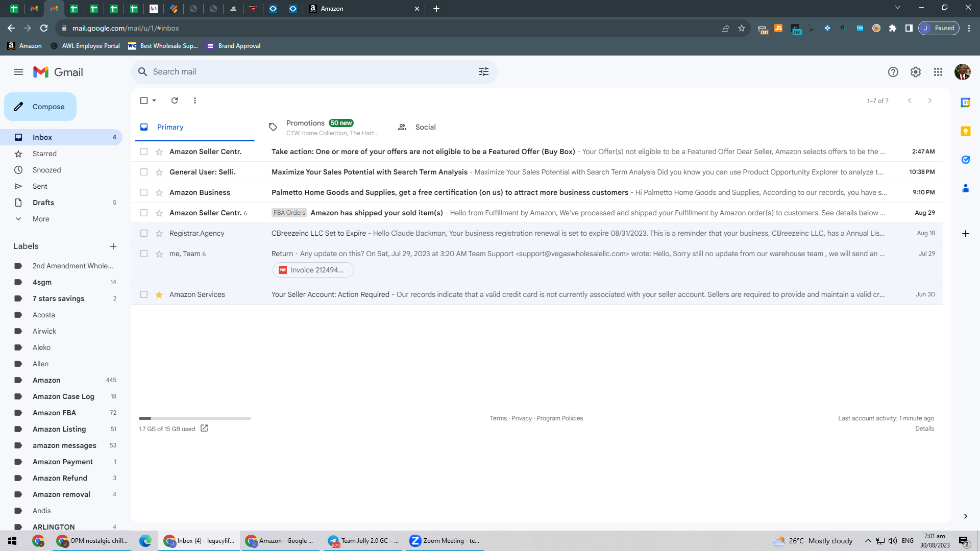Open the Windows notification center icon
Viewport: 980px width, 551px height.
pyautogui.click(x=964, y=541)
